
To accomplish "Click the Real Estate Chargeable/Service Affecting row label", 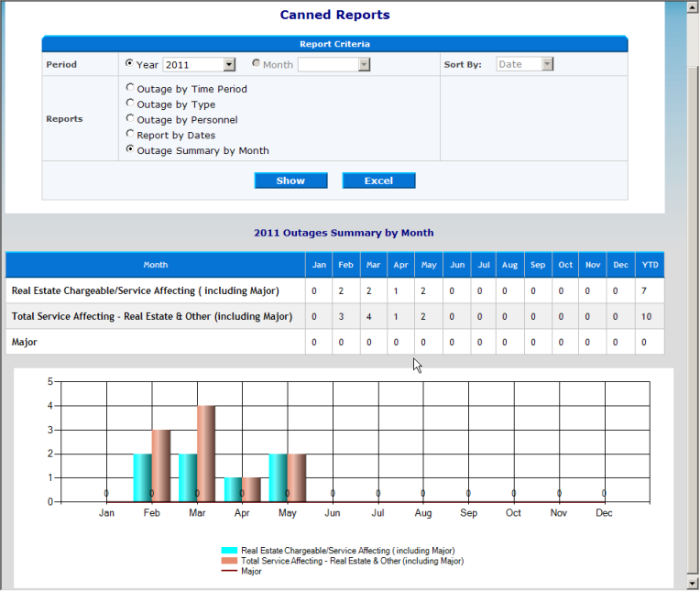I will click(146, 291).
